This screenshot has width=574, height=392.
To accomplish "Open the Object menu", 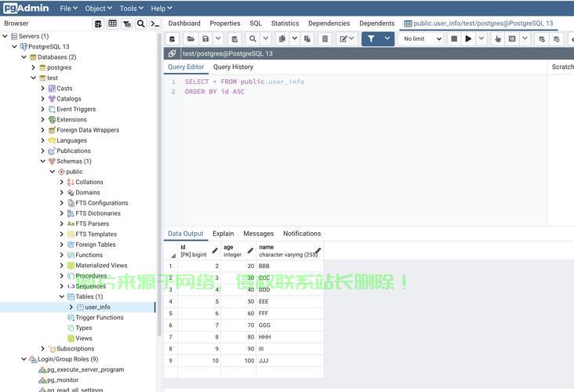I will [x=99, y=9].
